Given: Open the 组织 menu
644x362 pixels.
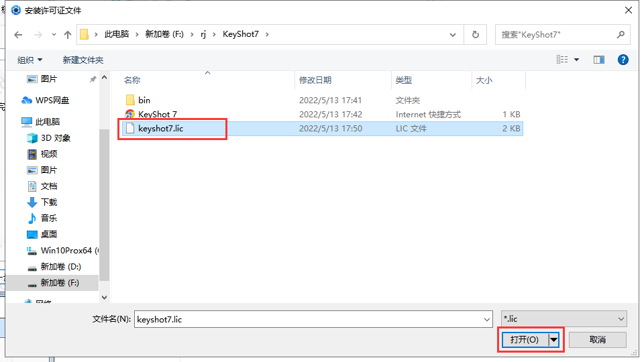Looking at the screenshot, I should pos(30,60).
